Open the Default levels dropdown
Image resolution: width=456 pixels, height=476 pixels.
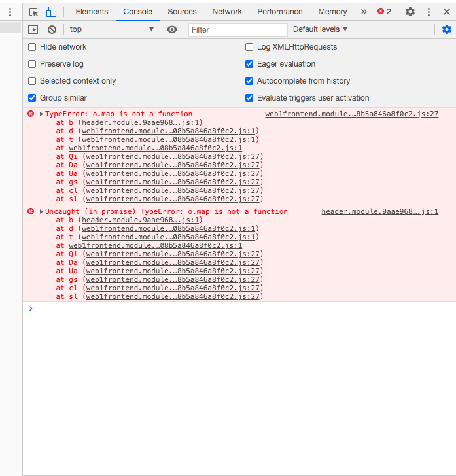320,29
